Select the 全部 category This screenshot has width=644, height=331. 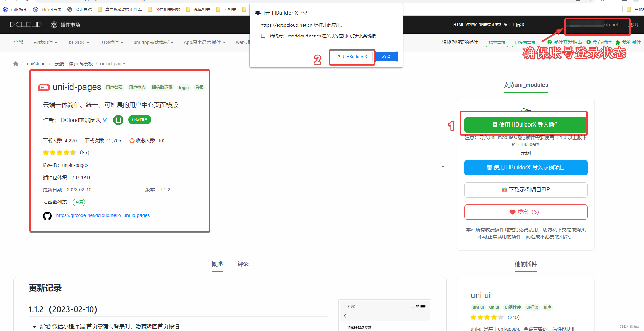18,42
